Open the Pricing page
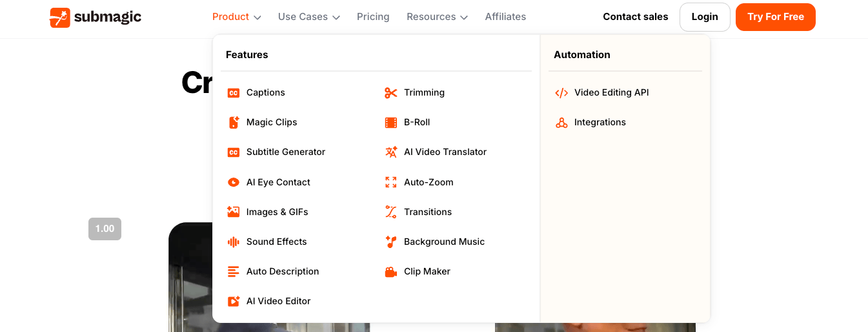The height and width of the screenshot is (332, 868). 373,17
